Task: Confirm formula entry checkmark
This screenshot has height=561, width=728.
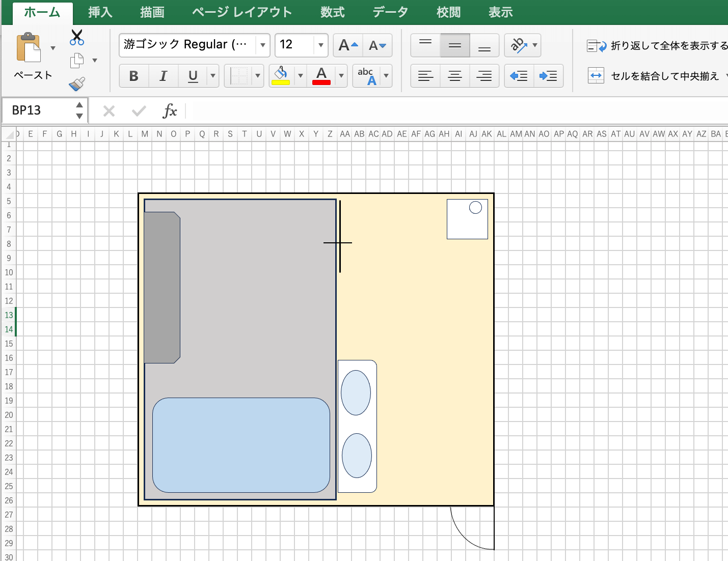Action: point(139,111)
